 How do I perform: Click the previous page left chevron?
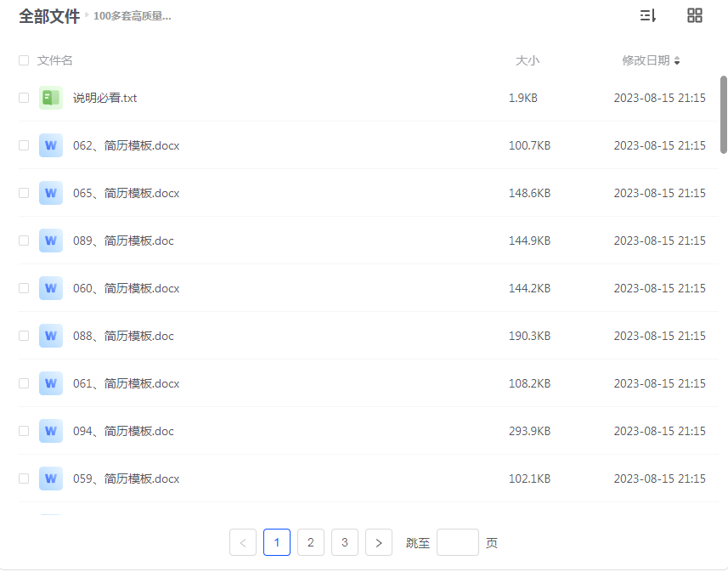[243, 542]
